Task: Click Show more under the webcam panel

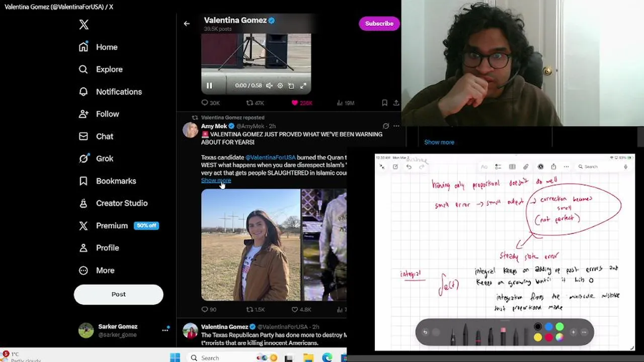Action: (439, 142)
